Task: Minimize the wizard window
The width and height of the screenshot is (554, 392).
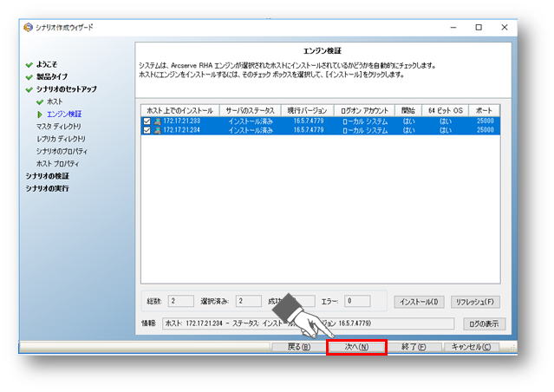Action: pyautogui.click(x=453, y=27)
